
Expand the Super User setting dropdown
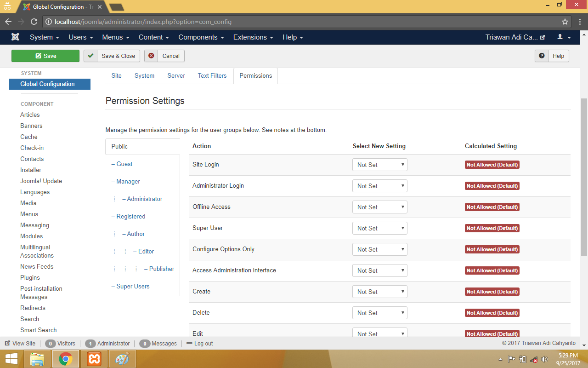tap(379, 228)
